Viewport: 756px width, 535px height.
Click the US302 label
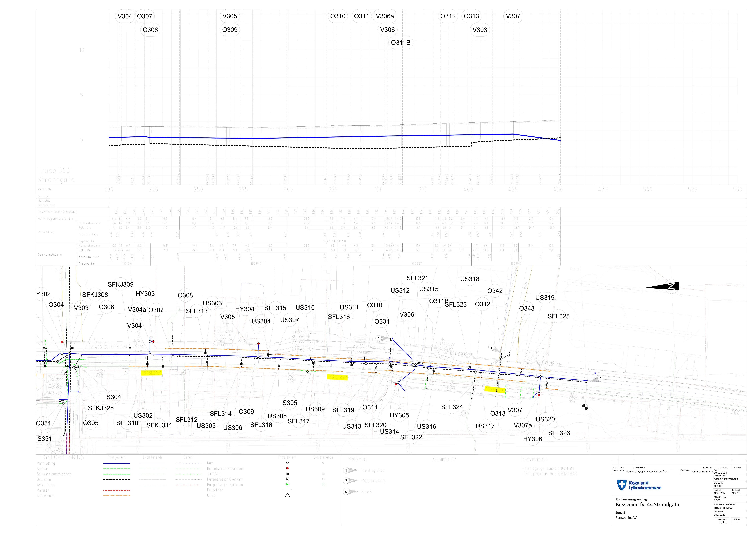[x=143, y=415]
